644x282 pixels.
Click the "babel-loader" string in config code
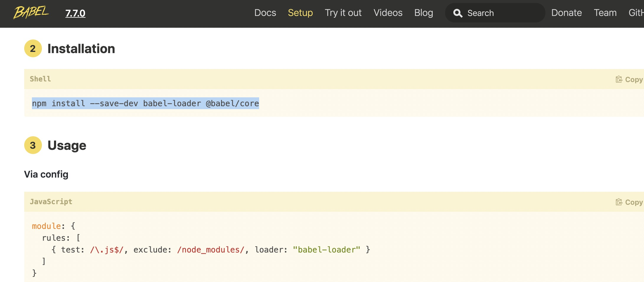pyautogui.click(x=326, y=250)
